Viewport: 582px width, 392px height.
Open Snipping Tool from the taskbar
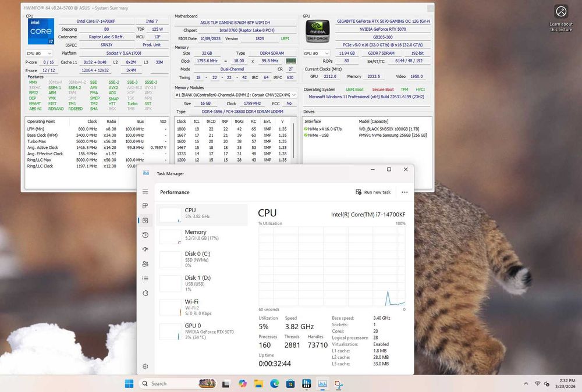(339, 384)
